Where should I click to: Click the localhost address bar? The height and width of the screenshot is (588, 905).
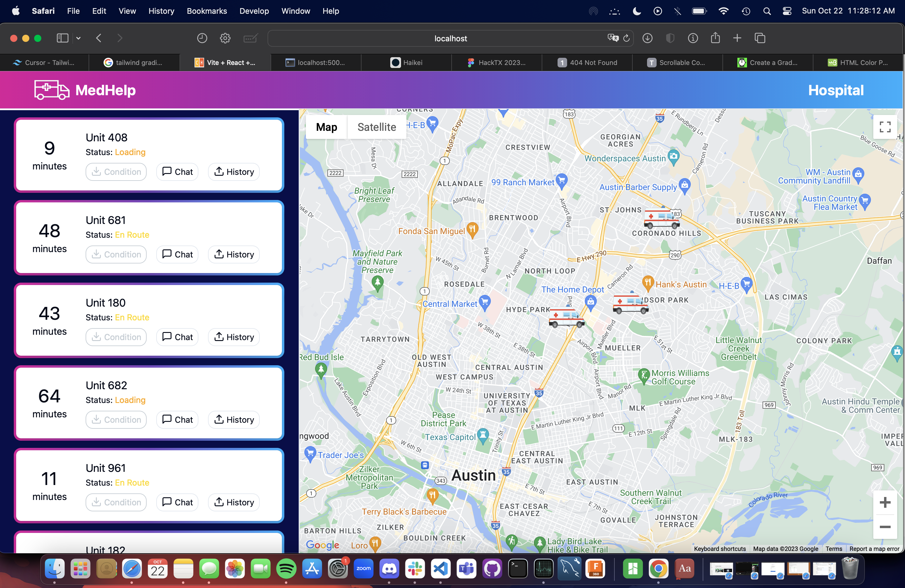[x=450, y=38]
